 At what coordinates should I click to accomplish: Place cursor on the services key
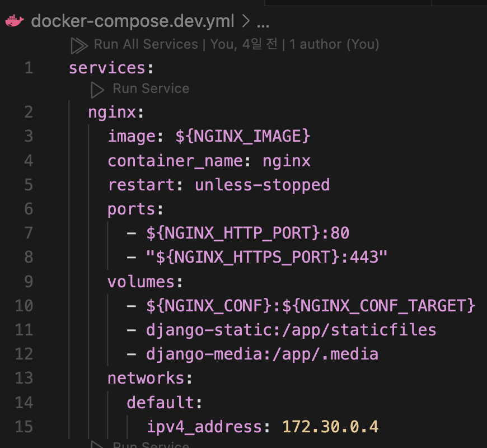coord(107,68)
